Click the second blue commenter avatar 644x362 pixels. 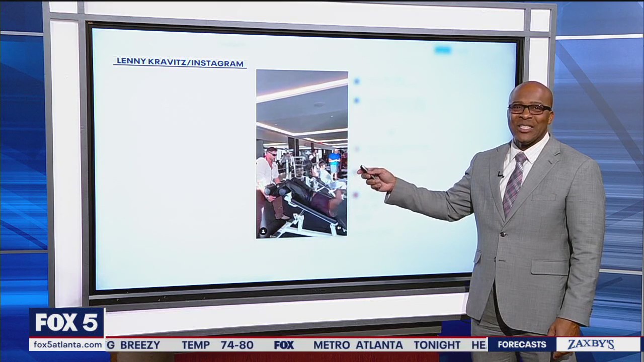(357, 101)
